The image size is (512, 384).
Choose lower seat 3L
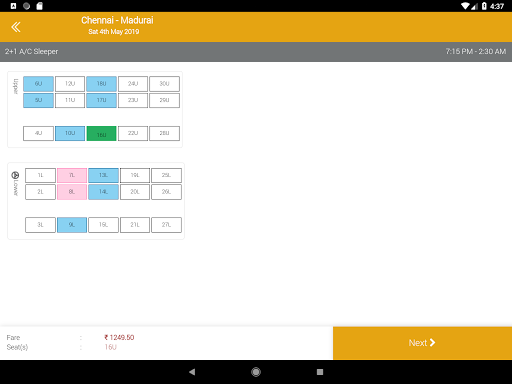click(x=40, y=225)
